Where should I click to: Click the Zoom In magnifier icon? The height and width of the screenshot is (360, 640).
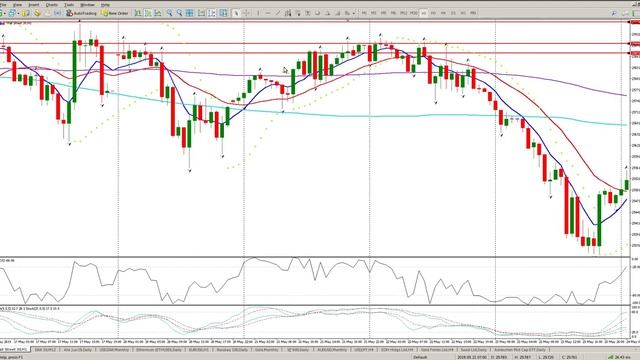coord(169,13)
